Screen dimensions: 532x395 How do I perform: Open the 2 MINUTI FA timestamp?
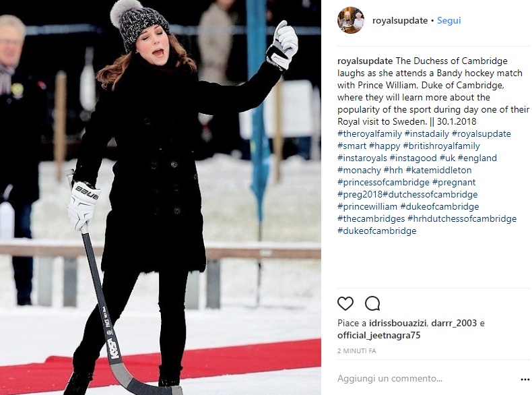(x=357, y=351)
